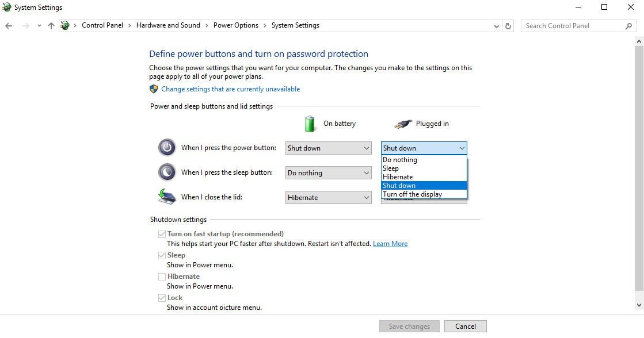The image size is (644, 338).
Task: Open Change settings that are currently unavailable
Action: (x=230, y=89)
